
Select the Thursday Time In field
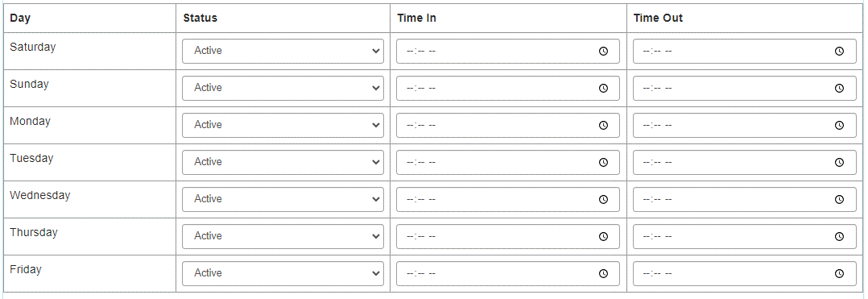pos(507,236)
